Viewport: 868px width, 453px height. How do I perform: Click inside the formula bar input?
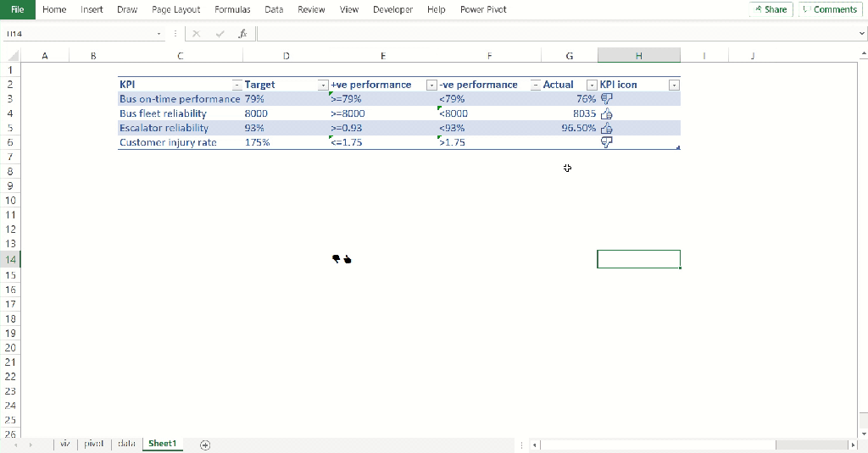tap(556, 34)
